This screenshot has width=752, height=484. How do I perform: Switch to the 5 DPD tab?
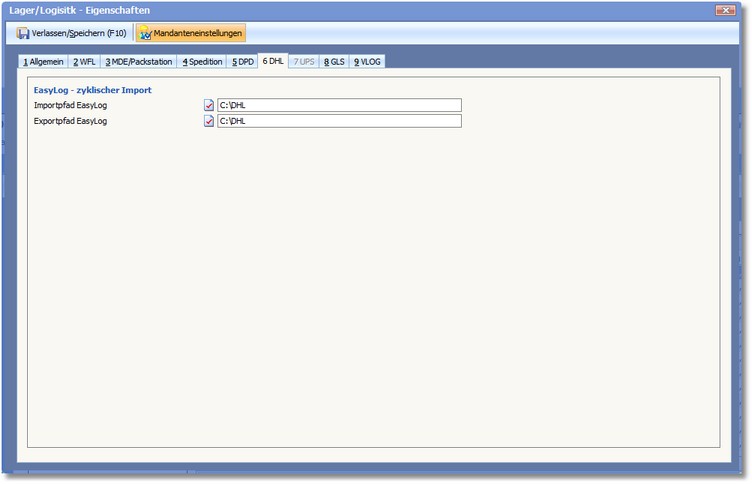coord(242,61)
